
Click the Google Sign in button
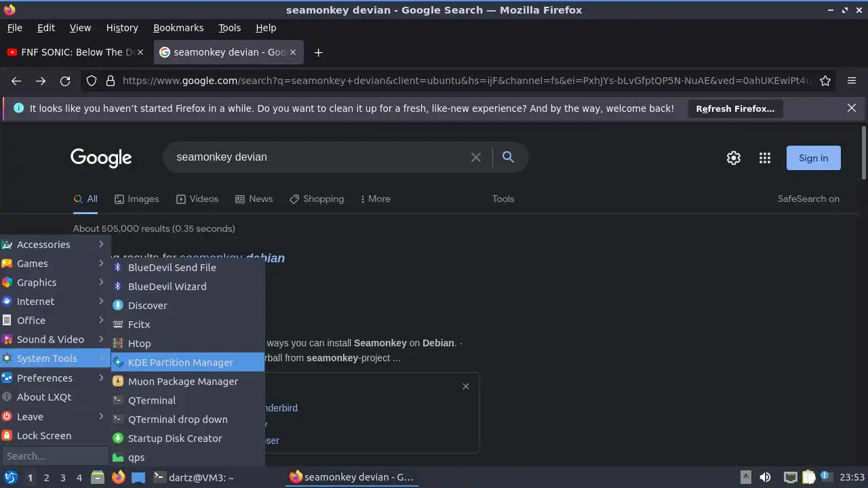[813, 158]
